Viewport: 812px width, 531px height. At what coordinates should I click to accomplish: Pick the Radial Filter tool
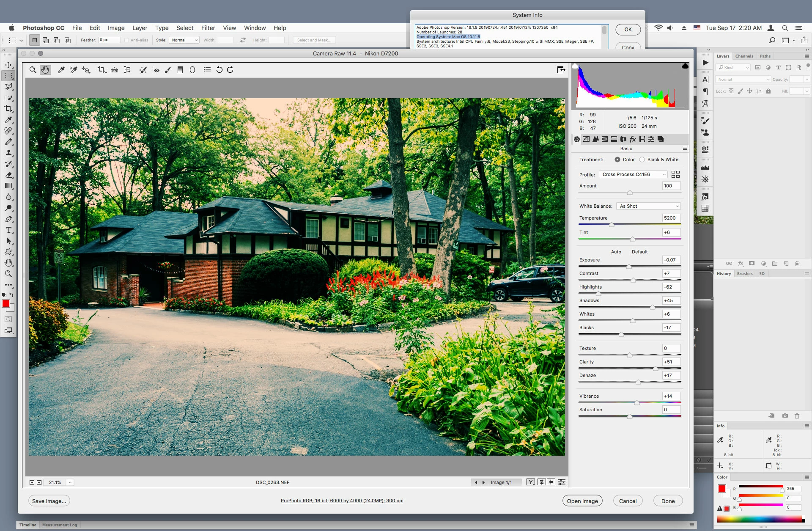pyautogui.click(x=192, y=70)
